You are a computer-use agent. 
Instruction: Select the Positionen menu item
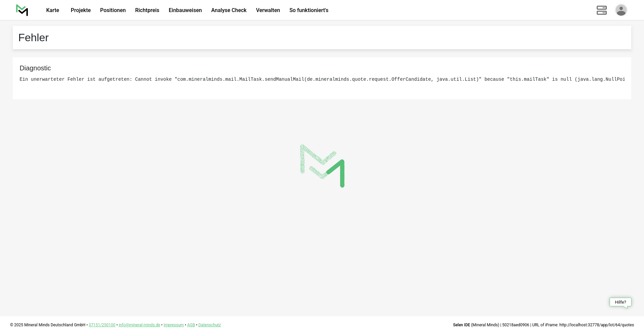tap(113, 10)
